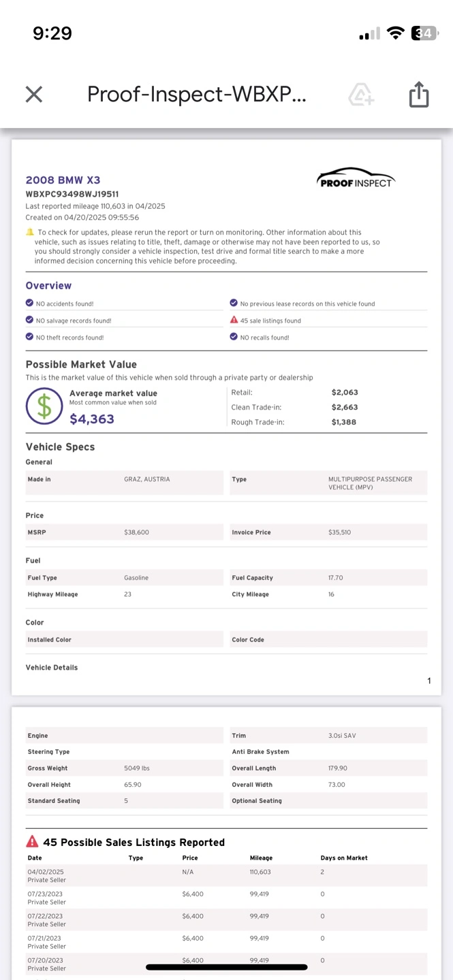Image resolution: width=453 pixels, height=980 pixels.
Task: Tap checkmark next to NO accidents found
Action: tap(29, 304)
